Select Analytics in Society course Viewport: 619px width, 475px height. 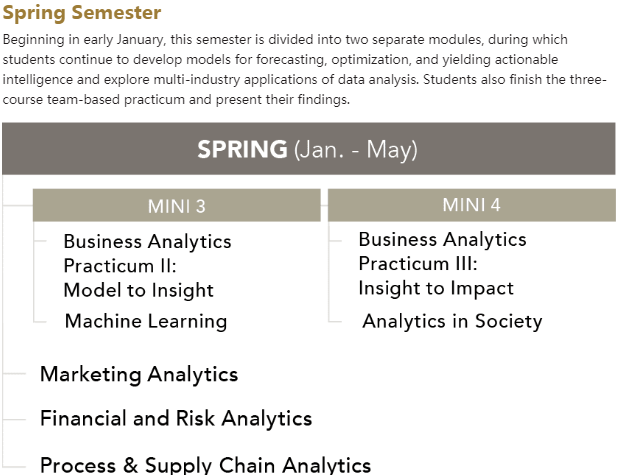452,321
